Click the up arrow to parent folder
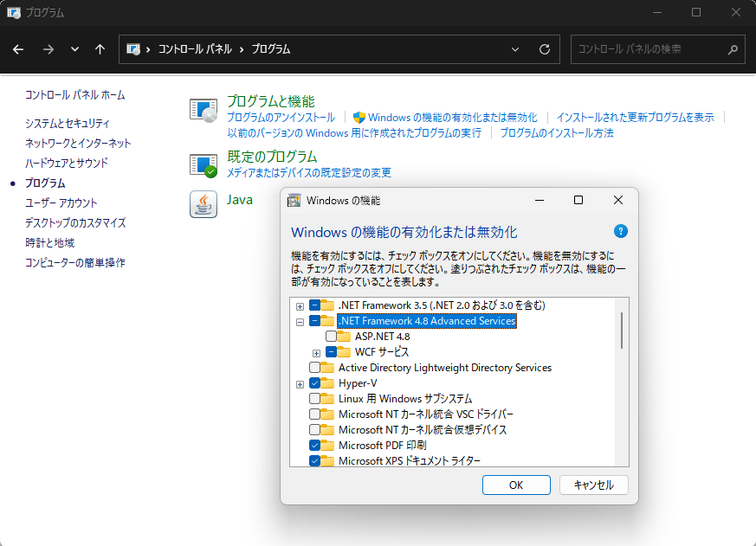The width and height of the screenshot is (756, 546). (x=100, y=49)
